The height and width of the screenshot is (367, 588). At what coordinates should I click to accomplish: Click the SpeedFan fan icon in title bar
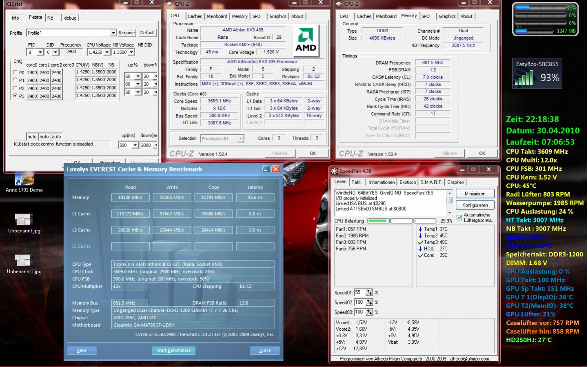[335, 171]
